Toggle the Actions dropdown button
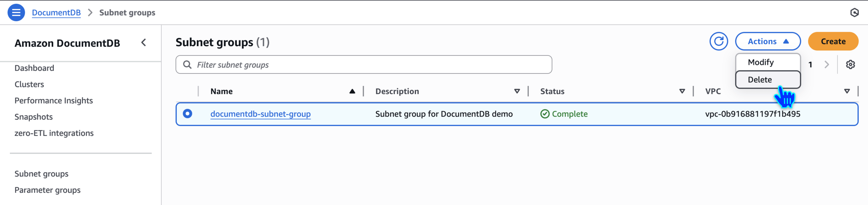The height and width of the screenshot is (205, 868). pyautogui.click(x=768, y=41)
